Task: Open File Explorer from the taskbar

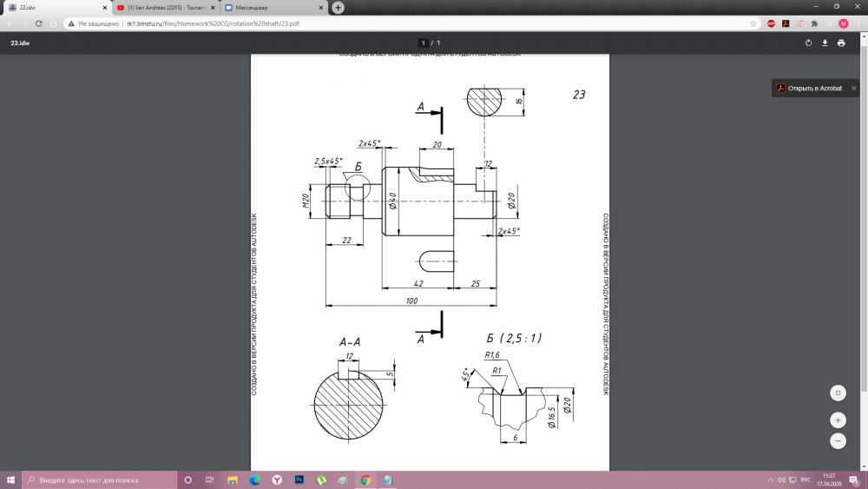Action: tap(233, 479)
